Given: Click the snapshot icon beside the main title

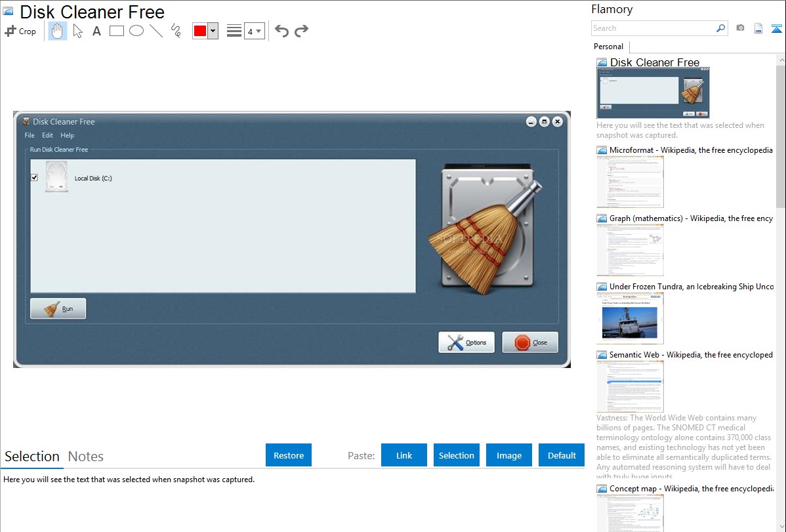Looking at the screenshot, I should click(x=9, y=12).
